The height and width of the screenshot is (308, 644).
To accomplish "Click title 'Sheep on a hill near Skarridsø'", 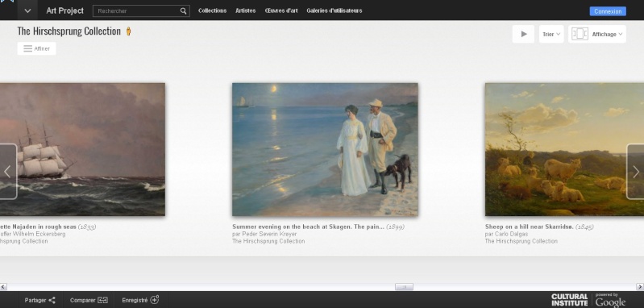I will click(x=530, y=227).
